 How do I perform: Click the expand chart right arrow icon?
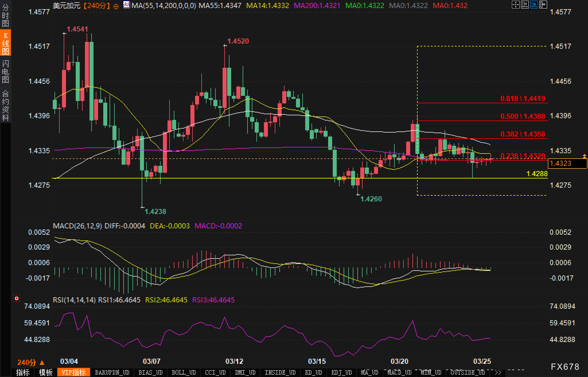(x=543, y=5)
